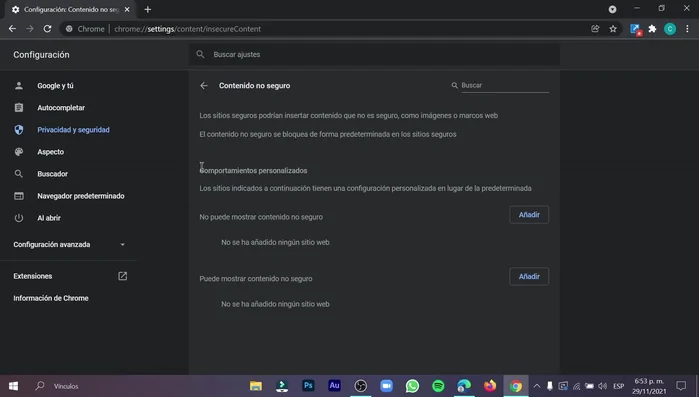Open Adobe Audition from the taskbar
The width and height of the screenshot is (699, 397).
(x=334, y=386)
